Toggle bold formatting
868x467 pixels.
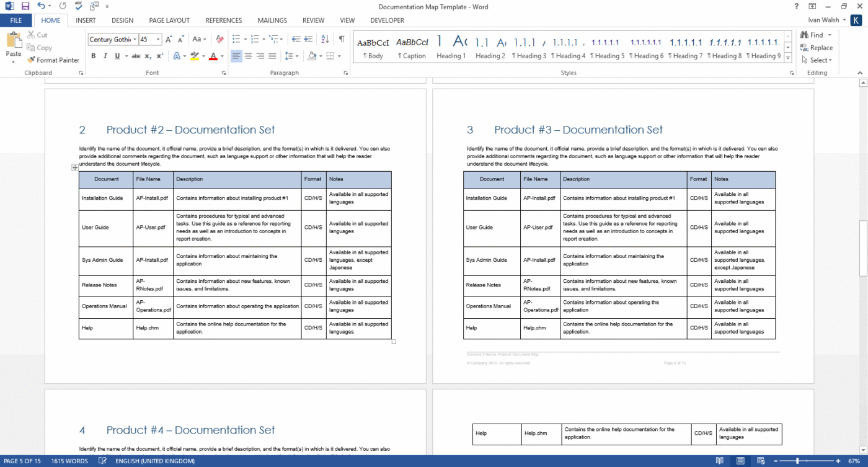(93, 56)
